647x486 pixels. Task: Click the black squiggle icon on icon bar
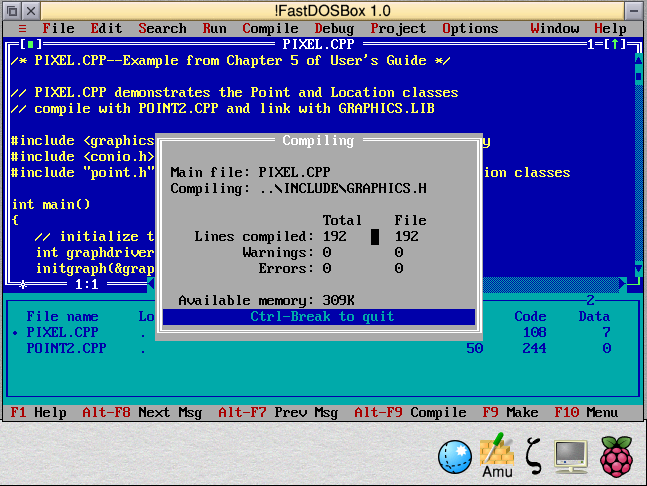(534, 456)
